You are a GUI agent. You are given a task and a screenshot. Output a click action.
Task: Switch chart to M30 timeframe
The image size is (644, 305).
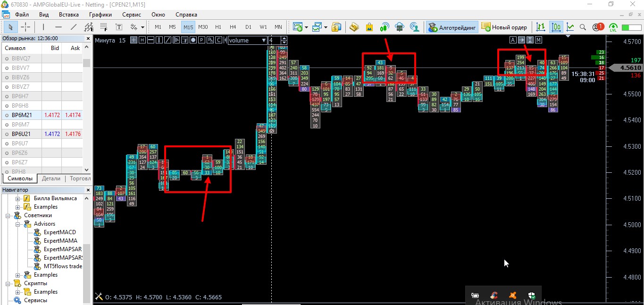(203, 27)
